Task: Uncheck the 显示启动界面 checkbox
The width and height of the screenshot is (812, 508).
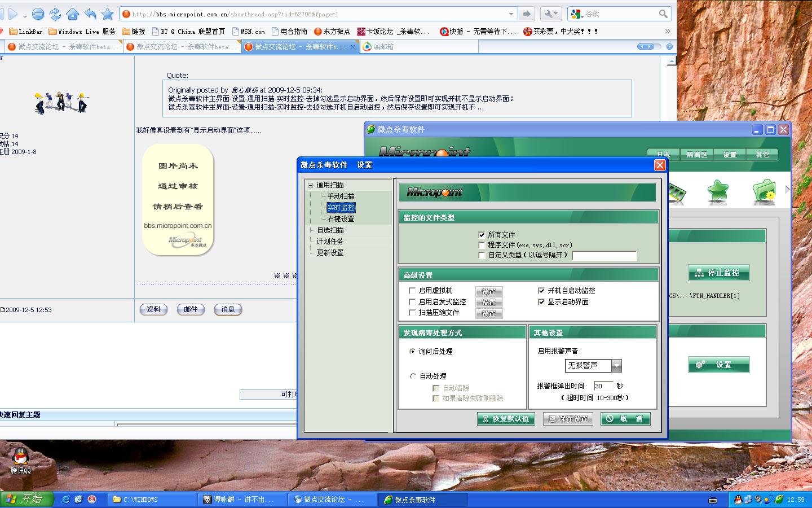Action: [x=541, y=302]
